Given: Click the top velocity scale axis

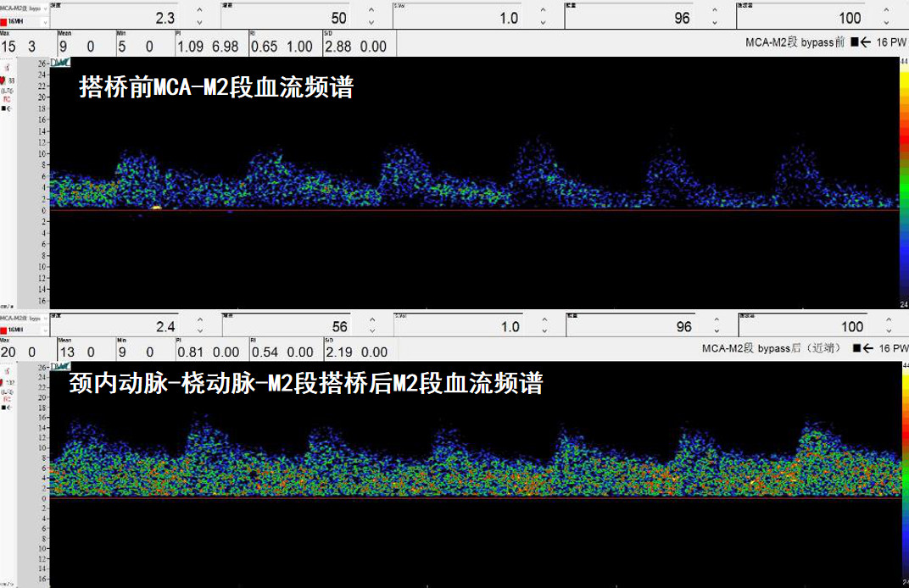Looking at the screenshot, I should [x=42, y=182].
